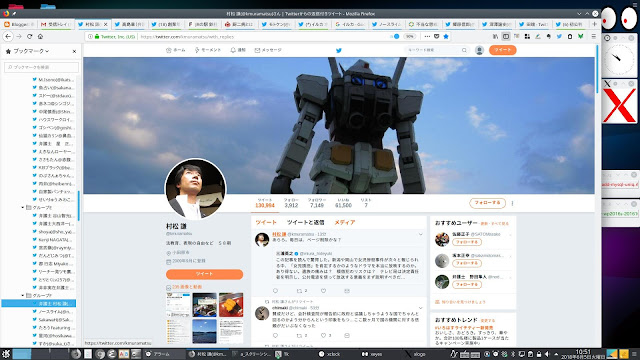This screenshot has width=640, height=360.
Task: Follow the second suggested user
Action: 467,263
